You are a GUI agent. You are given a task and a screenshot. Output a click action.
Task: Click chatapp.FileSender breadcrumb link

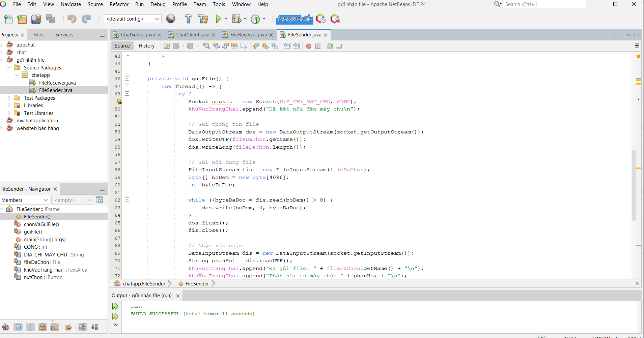click(x=144, y=284)
